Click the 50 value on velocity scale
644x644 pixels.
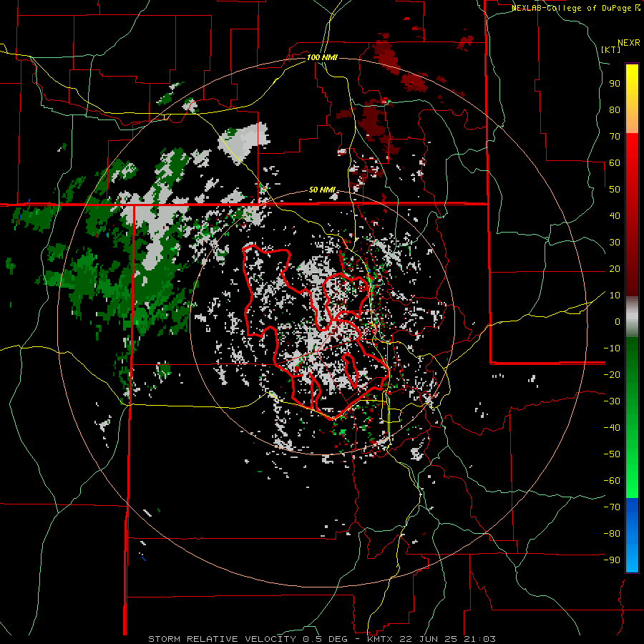tap(615, 190)
